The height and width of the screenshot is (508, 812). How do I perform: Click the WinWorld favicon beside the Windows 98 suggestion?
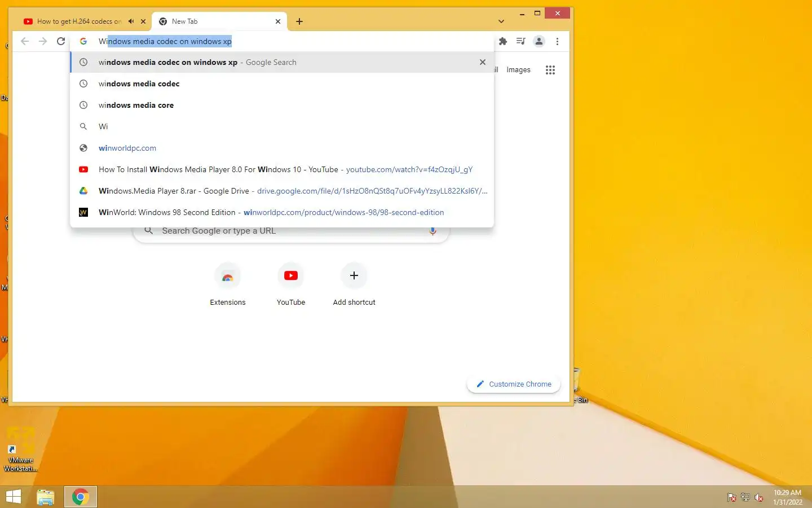point(83,212)
